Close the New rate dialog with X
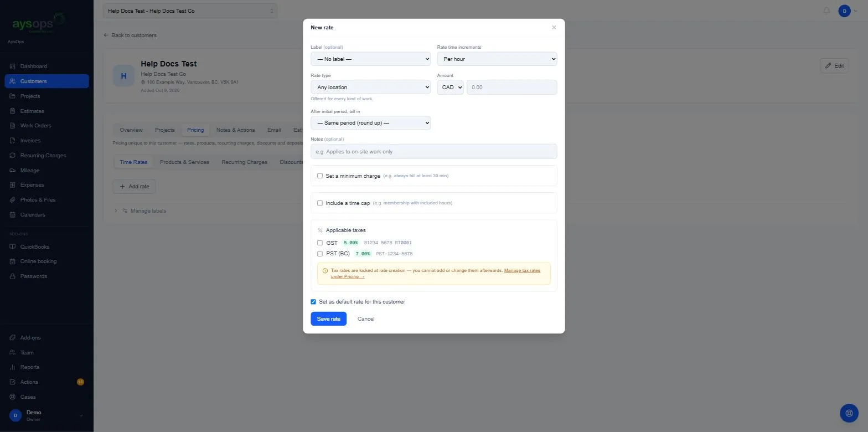Screen dimensions: 868x432 [554, 28]
